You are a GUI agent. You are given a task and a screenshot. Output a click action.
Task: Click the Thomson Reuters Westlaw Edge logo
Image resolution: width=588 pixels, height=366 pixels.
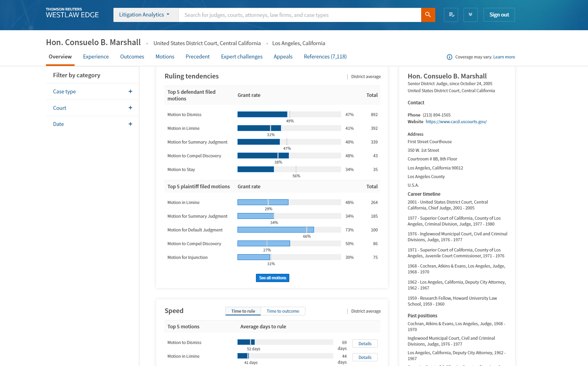pos(72,13)
